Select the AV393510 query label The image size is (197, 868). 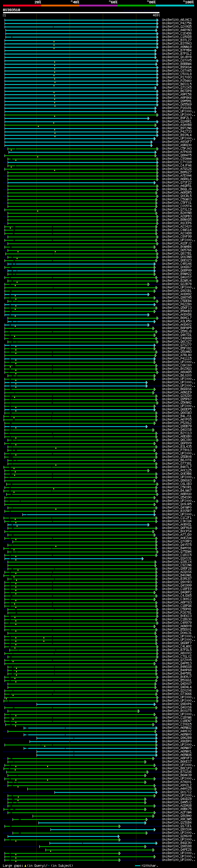point(11,10)
